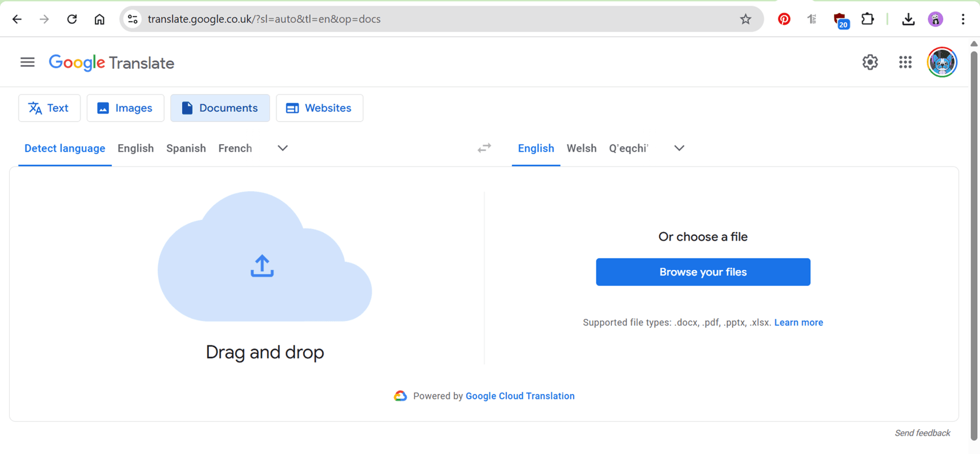The height and width of the screenshot is (454, 980).
Task: Expand the target language list
Action: click(679, 148)
